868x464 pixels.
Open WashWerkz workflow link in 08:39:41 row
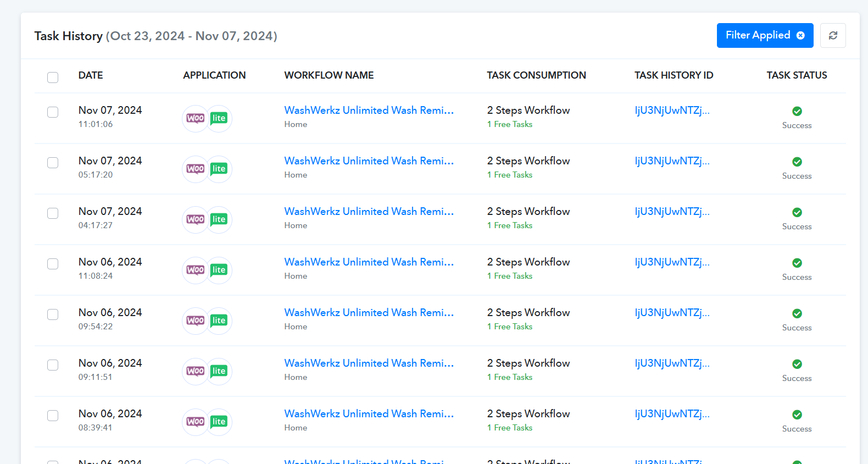pyautogui.click(x=369, y=413)
